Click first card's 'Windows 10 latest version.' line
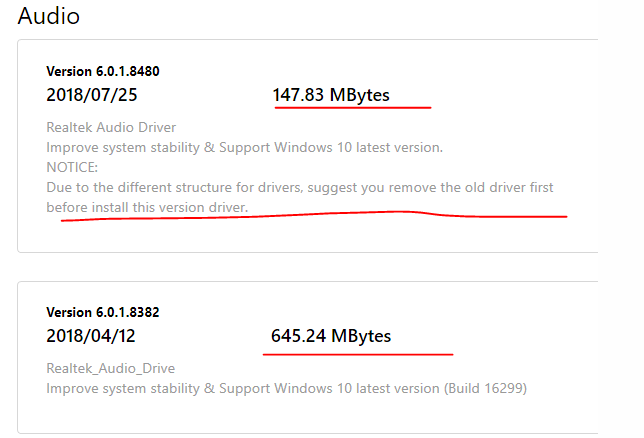This screenshot has height=438, width=644. (245, 148)
